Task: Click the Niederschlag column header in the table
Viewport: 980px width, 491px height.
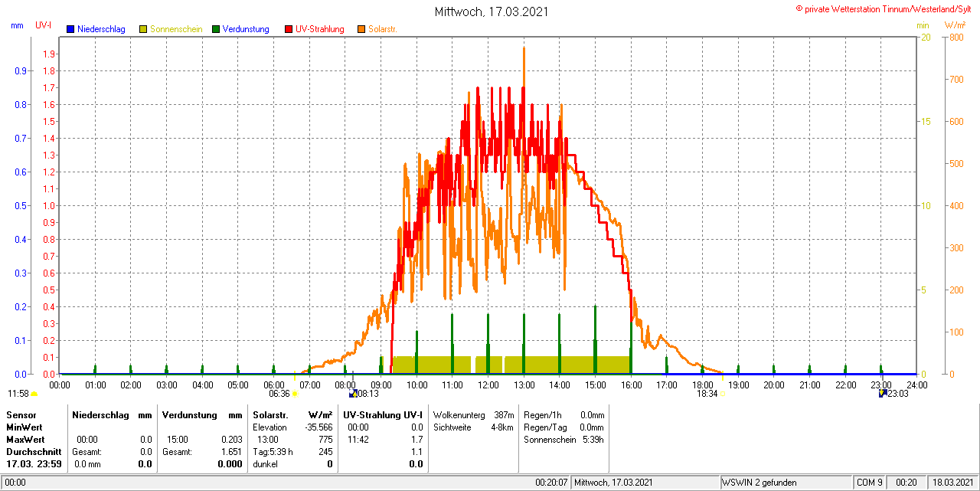Action: (99, 415)
